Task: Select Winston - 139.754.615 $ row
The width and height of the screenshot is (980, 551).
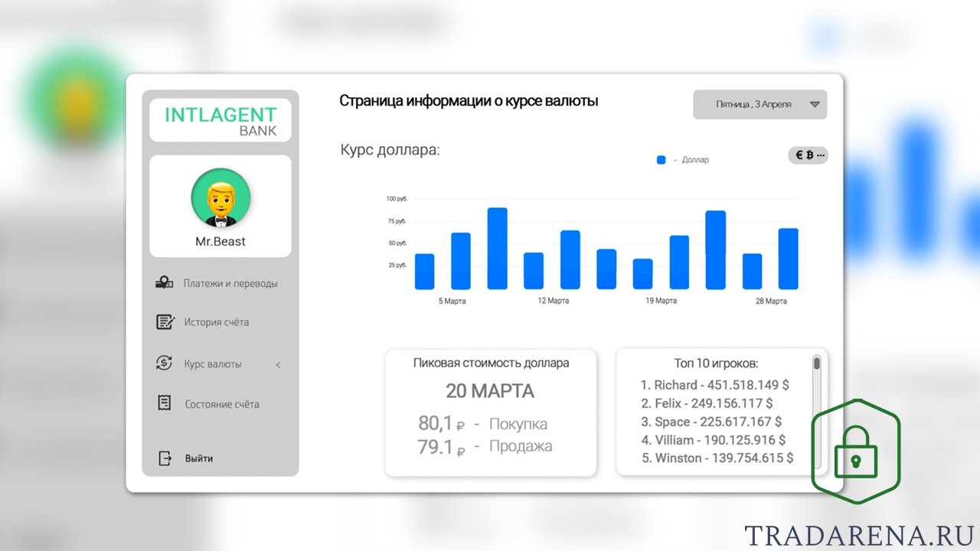Action: pos(717,458)
